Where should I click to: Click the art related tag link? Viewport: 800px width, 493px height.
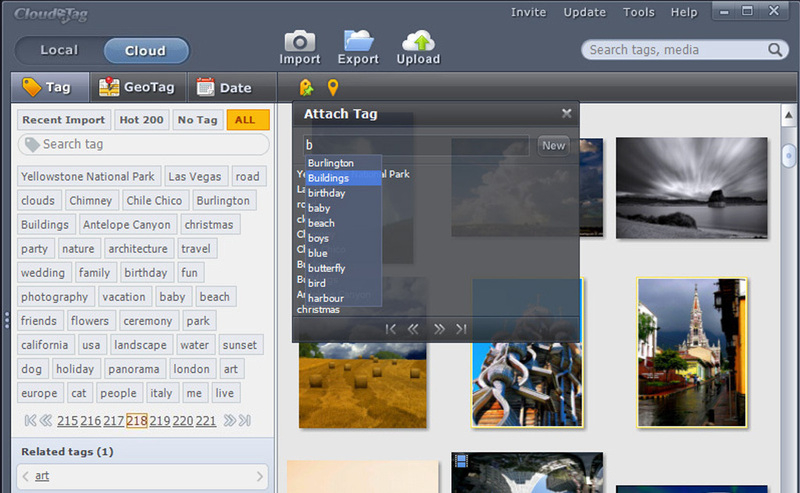pyautogui.click(x=42, y=476)
